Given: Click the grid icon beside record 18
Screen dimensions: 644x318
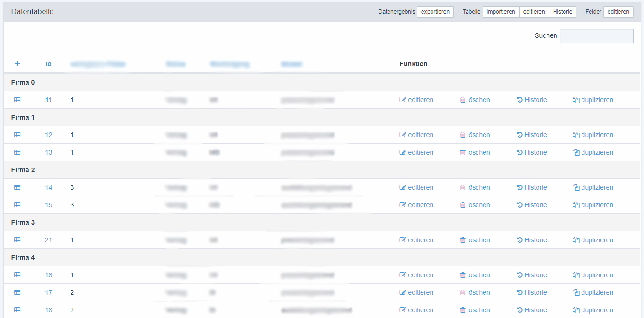Looking at the screenshot, I should pos(17,310).
